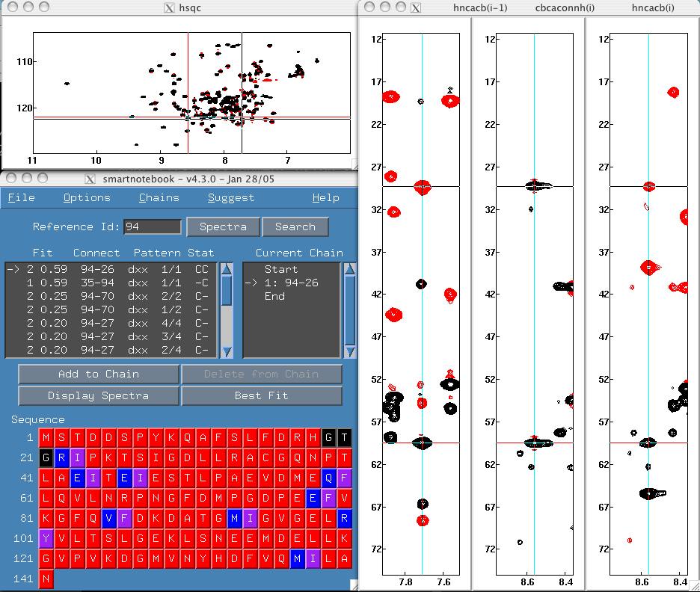Select the Start entry in Current Chain
The height and width of the screenshot is (592, 700).
coord(280,270)
